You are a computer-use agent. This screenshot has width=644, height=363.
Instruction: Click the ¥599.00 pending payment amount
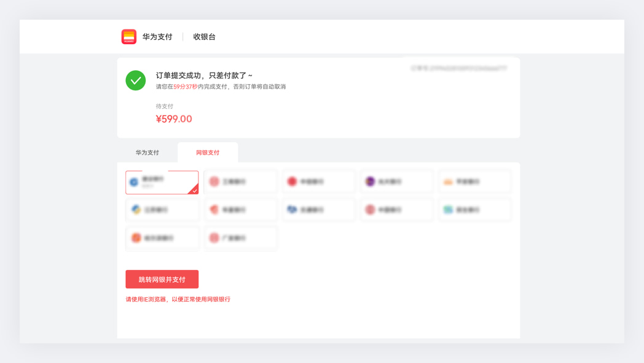174,119
